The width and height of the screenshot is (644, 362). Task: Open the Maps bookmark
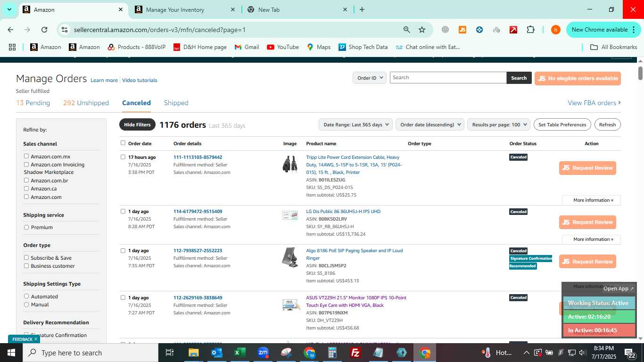coord(319,47)
